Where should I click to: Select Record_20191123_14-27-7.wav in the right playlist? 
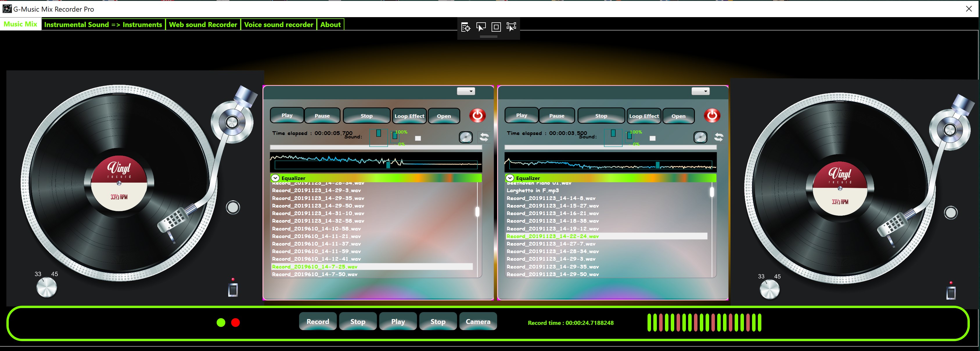[x=551, y=244]
